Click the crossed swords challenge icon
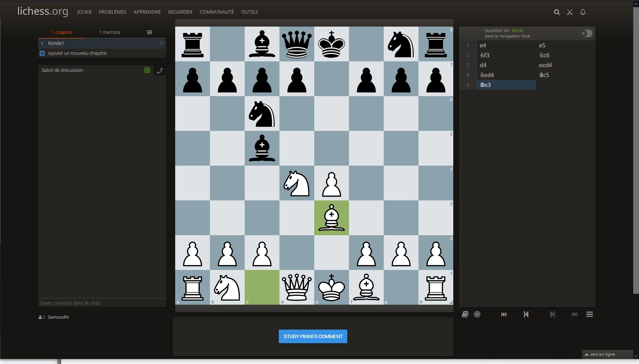Image resolution: width=639 pixels, height=364 pixels. (569, 12)
